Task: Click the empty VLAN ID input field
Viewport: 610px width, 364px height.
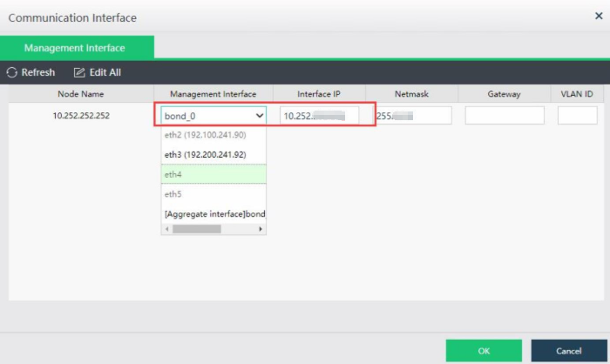Action: point(577,116)
